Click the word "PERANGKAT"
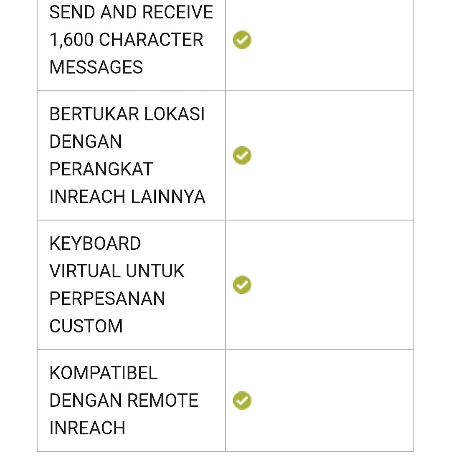Viewport: 451px width, 476px height. [x=101, y=169]
